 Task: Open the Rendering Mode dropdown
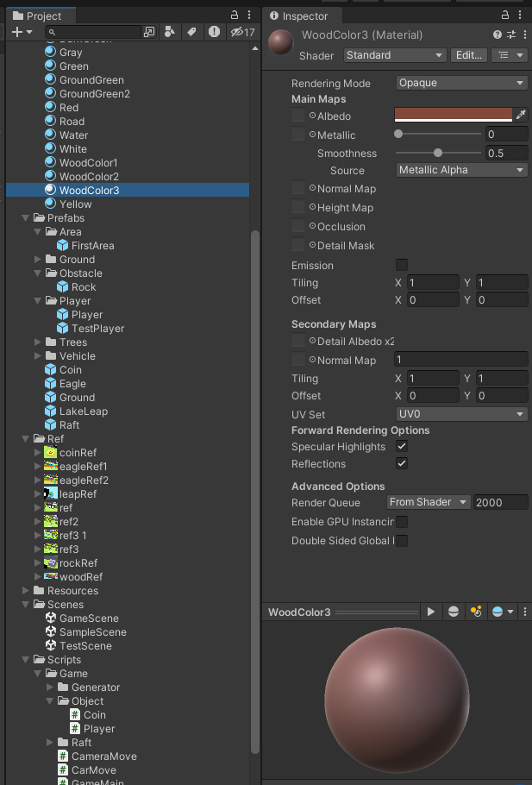[461, 83]
